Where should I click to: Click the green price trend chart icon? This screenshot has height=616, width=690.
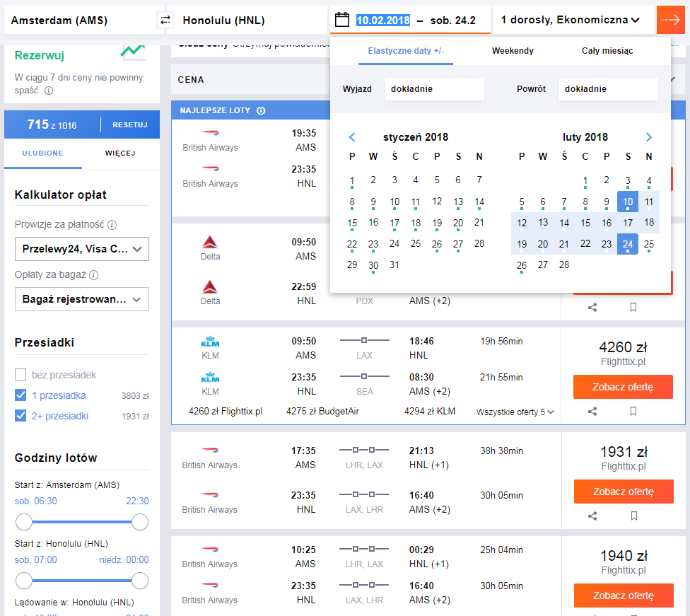click(x=133, y=52)
